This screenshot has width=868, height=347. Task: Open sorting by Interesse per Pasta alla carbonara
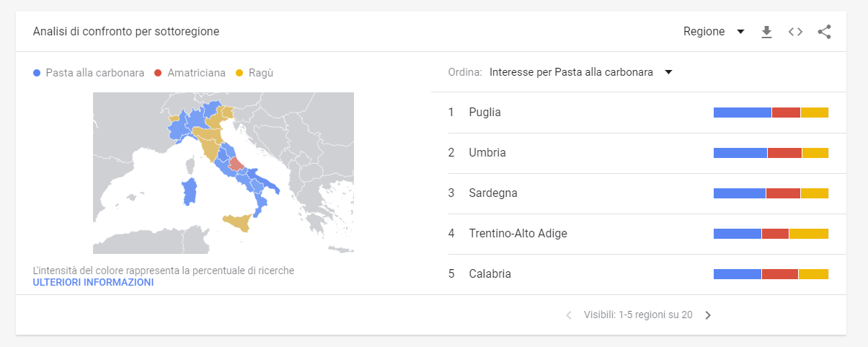(x=571, y=72)
